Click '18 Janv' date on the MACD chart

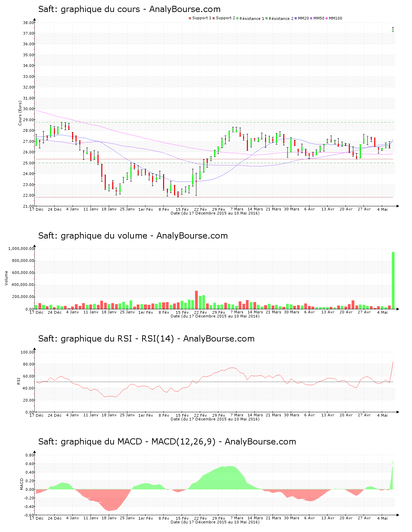(x=109, y=518)
